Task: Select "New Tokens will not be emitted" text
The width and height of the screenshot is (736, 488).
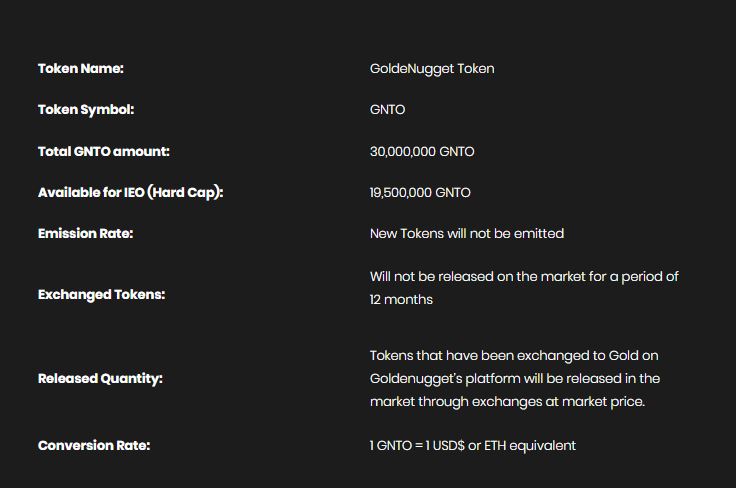Action: coord(467,234)
